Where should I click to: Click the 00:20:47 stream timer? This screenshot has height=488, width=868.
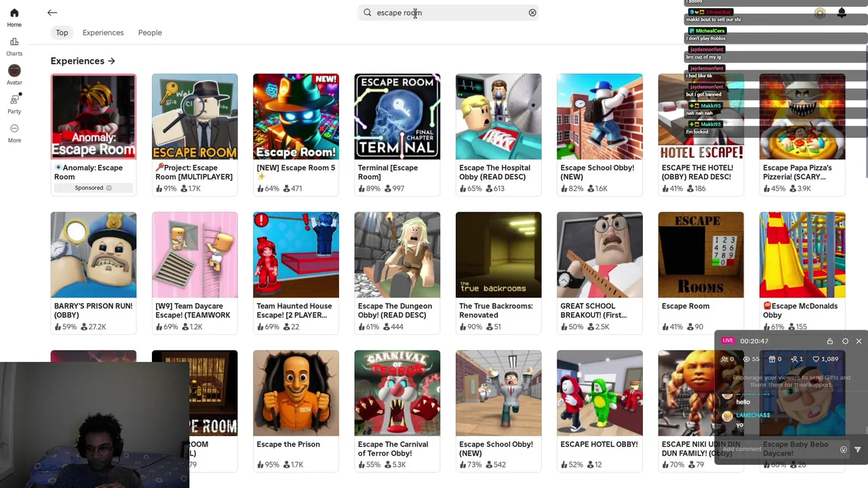pos(754,341)
